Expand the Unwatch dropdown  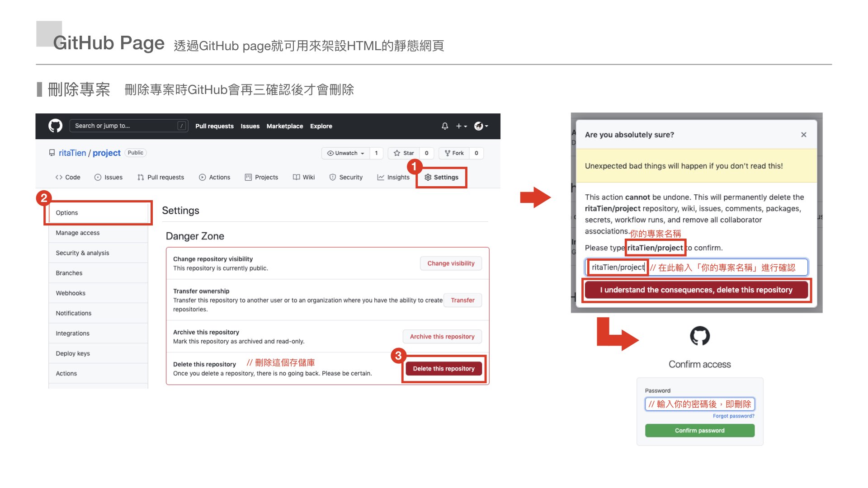coord(346,153)
